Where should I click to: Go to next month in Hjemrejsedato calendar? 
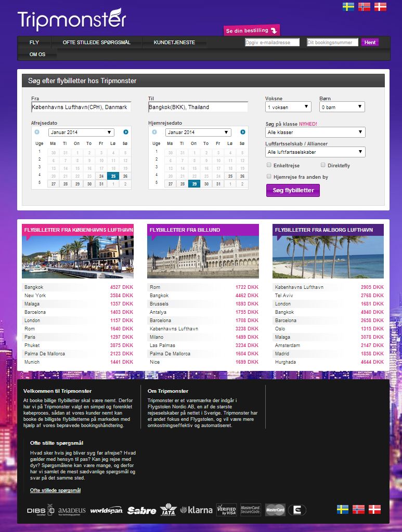(x=243, y=132)
